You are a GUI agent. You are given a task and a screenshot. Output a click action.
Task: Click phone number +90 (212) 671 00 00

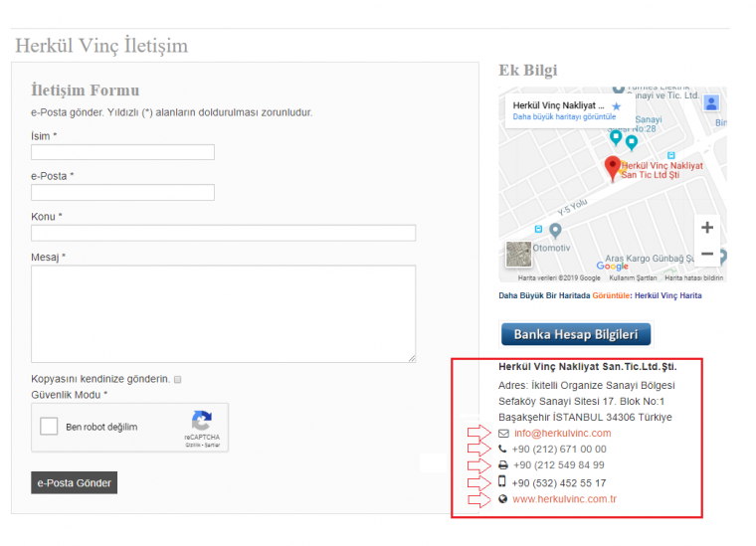pyautogui.click(x=559, y=450)
